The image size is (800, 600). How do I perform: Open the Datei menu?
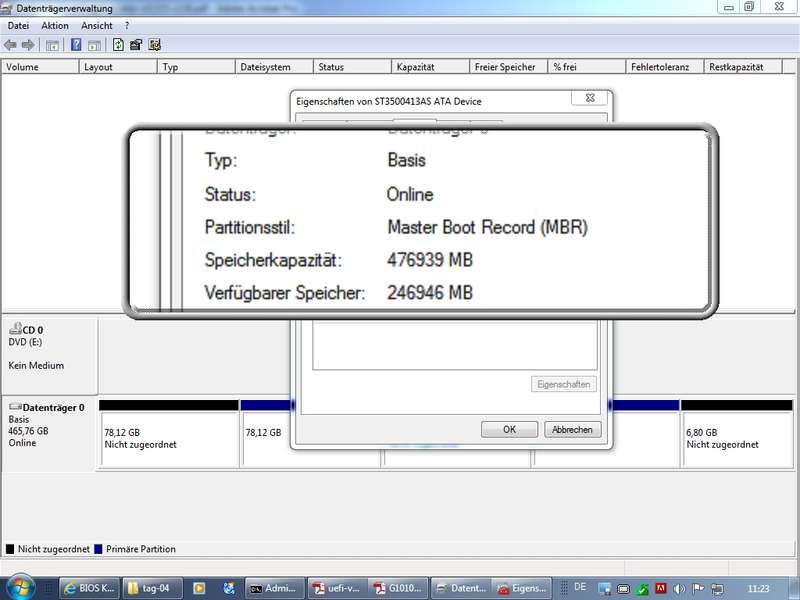pyautogui.click(x=17, y=25)
